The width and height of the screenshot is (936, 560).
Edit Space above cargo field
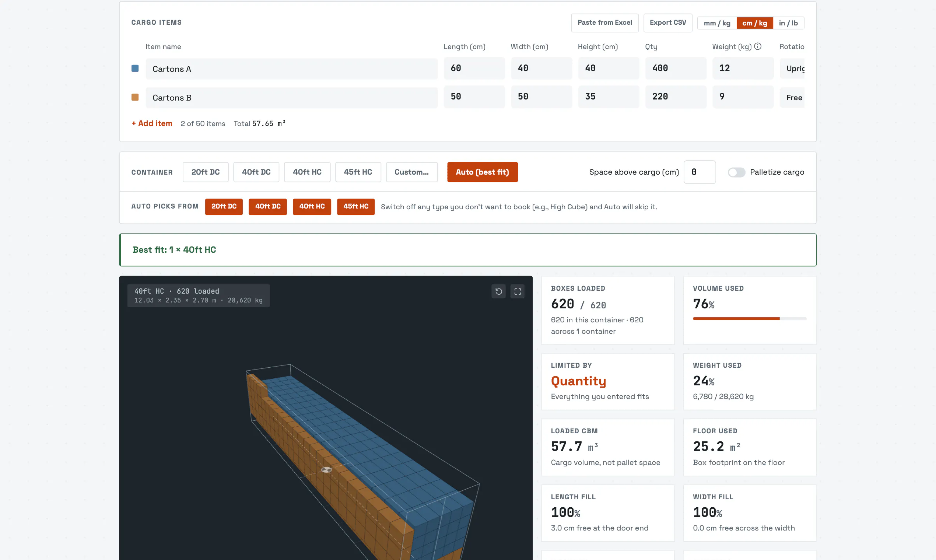pos(700,172)
